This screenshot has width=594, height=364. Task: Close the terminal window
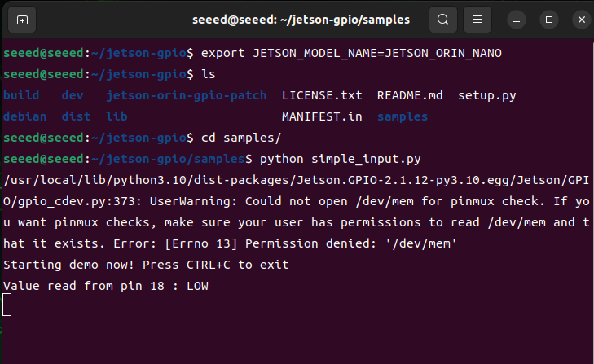click(x=582, y=20)
